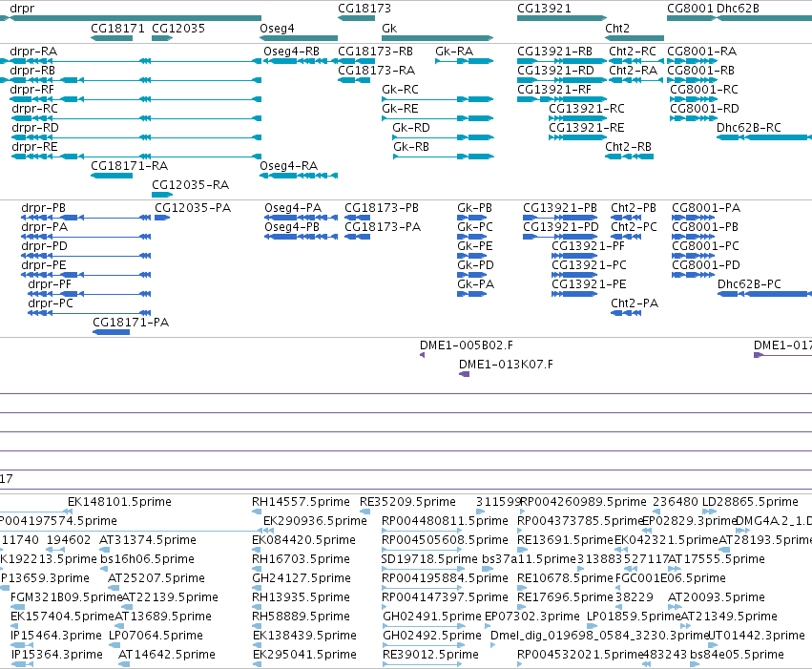Click transcript CG13921-RB

tap(554, 52)
